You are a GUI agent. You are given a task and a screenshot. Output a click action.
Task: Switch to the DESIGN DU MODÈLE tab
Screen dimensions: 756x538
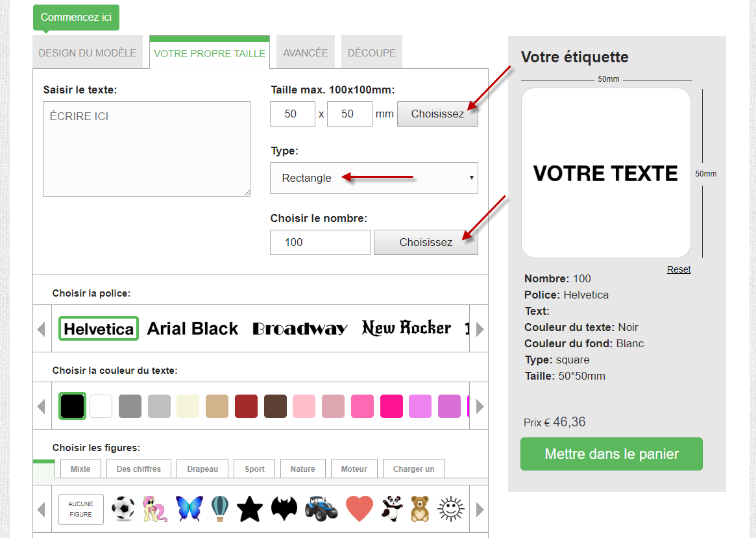(88, 53)
